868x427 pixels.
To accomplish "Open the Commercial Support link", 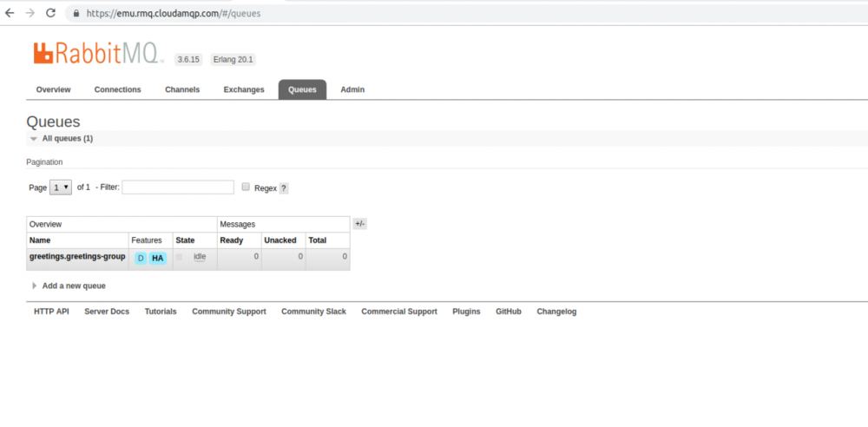I will pos(399,312).
